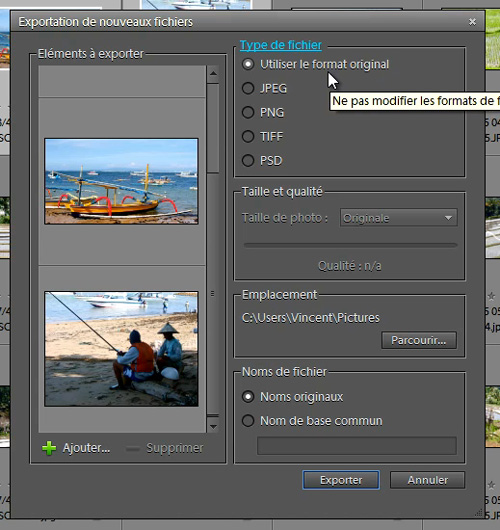500x530 pixels.
Task: Click the scroll down arrow of list
Action: pyautogui.click(x=213, y=427)
